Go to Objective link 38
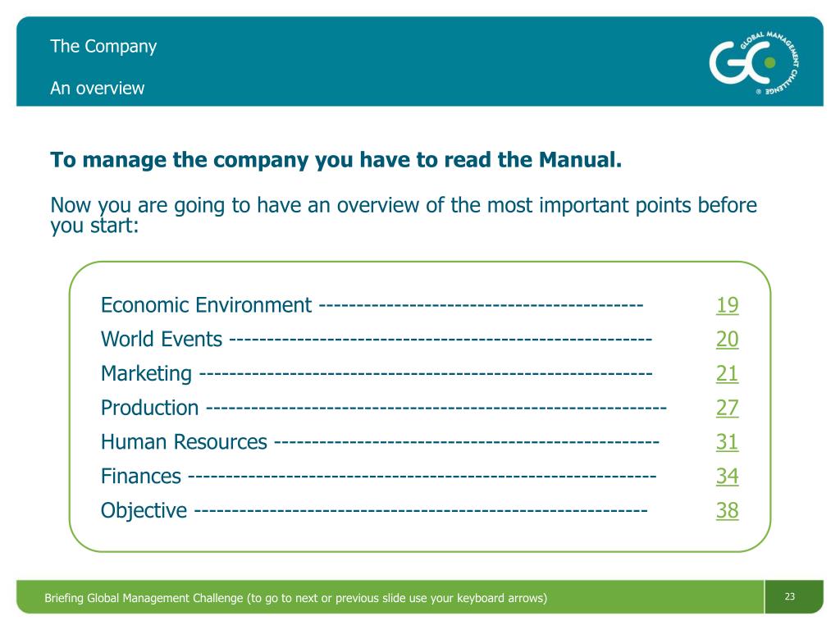 coord(727,510)
